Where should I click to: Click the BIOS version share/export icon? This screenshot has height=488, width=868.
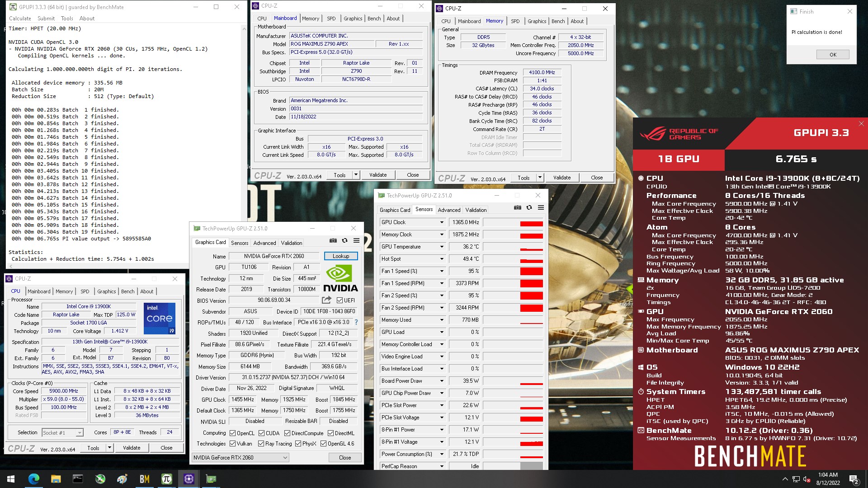[x=326, y=300]
